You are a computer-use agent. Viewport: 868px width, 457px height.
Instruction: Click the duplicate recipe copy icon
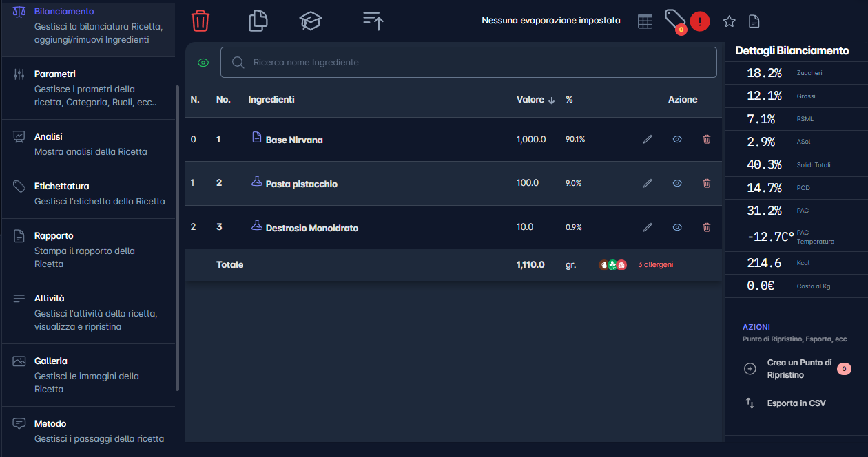tap(258, 21)
